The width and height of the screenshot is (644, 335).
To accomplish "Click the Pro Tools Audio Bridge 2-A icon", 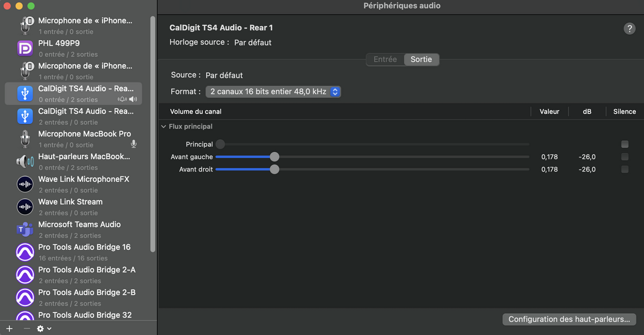I will pyautogui.click(x=25, y=275).
